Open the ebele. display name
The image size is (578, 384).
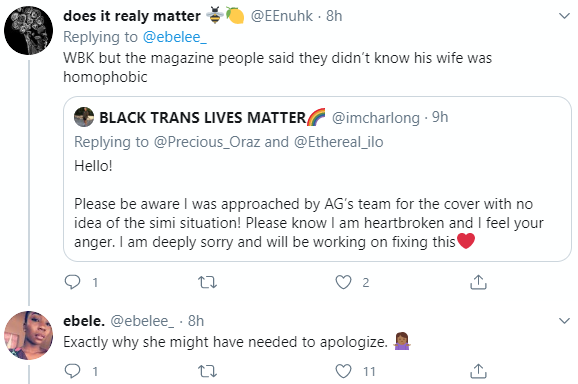click(x=84, y=321)
